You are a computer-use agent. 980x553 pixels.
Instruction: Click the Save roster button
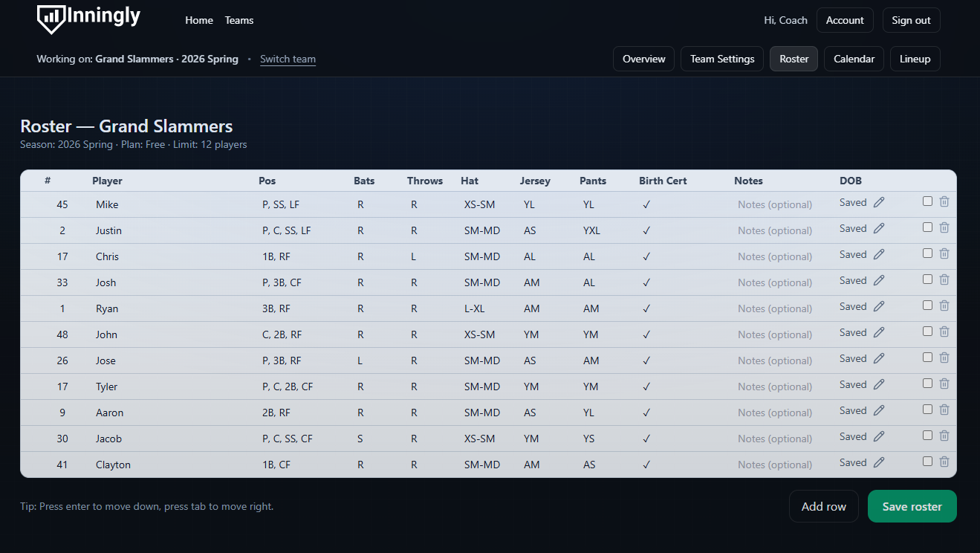coord(912,505)
